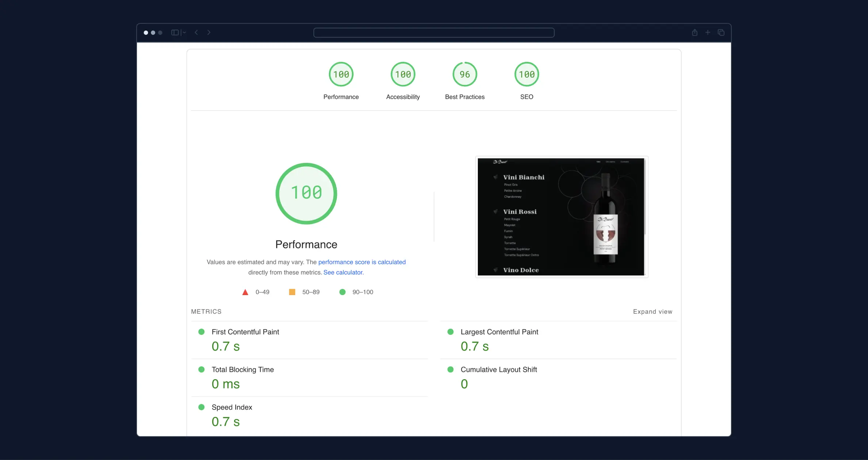Click the browser address bar
868x460 pixels.
[434, 33]
